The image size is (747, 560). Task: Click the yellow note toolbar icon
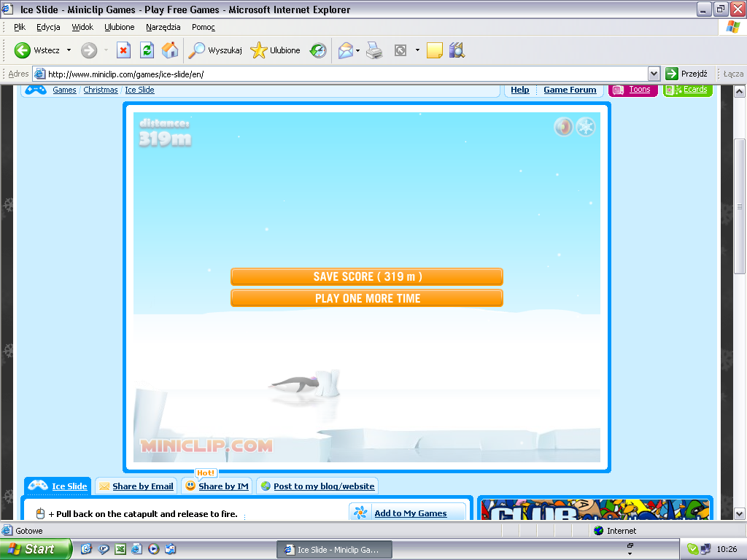[x=435, y=50]
